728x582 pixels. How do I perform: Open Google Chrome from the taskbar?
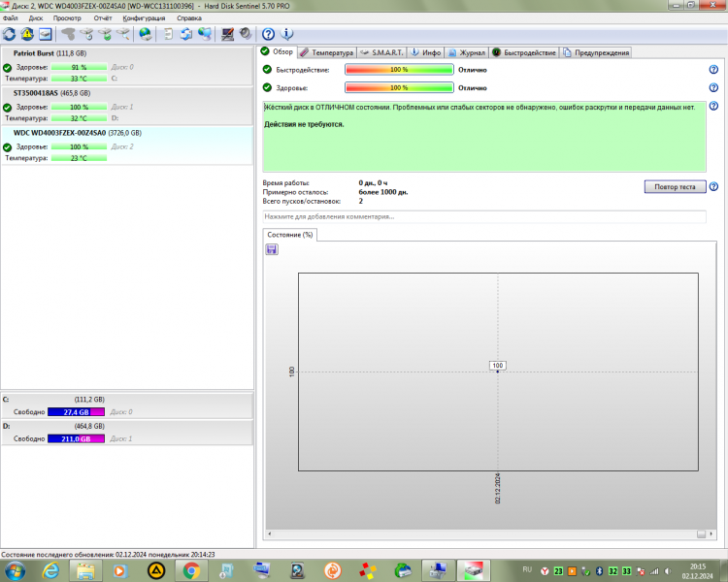(x=191, y=570)
